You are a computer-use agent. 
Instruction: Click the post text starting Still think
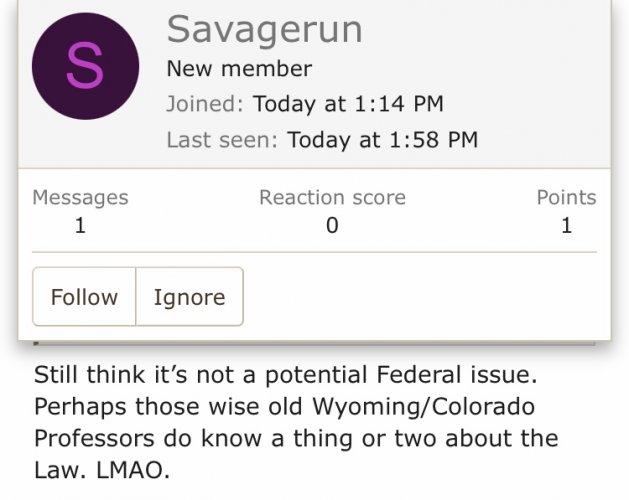(296, 422)
